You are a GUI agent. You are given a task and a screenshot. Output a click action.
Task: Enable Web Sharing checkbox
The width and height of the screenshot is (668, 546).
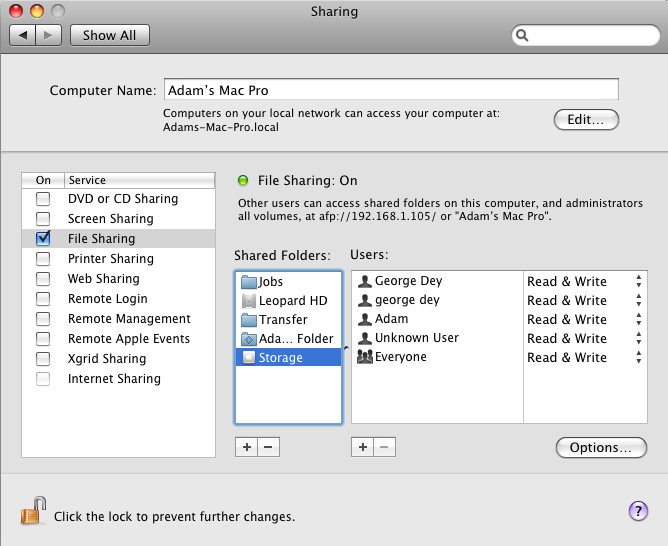pyautogui.click(x=43, y=279)
